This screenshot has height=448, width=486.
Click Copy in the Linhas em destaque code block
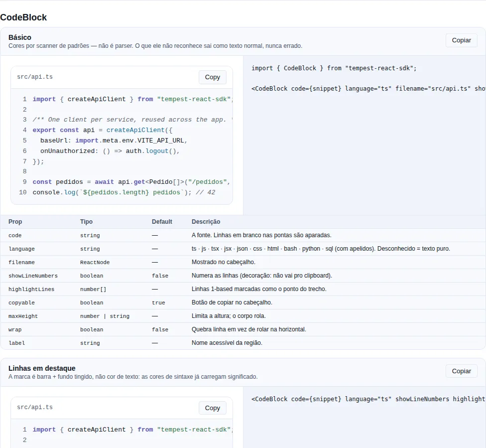coord(212,408)
